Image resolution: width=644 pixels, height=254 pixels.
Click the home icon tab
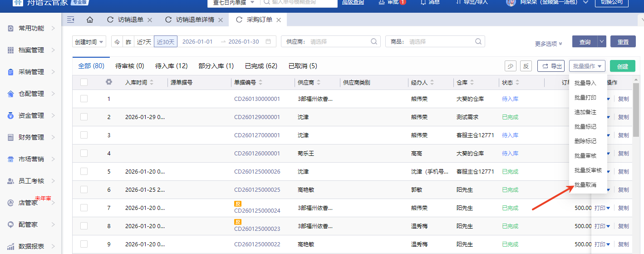point(90,20)
